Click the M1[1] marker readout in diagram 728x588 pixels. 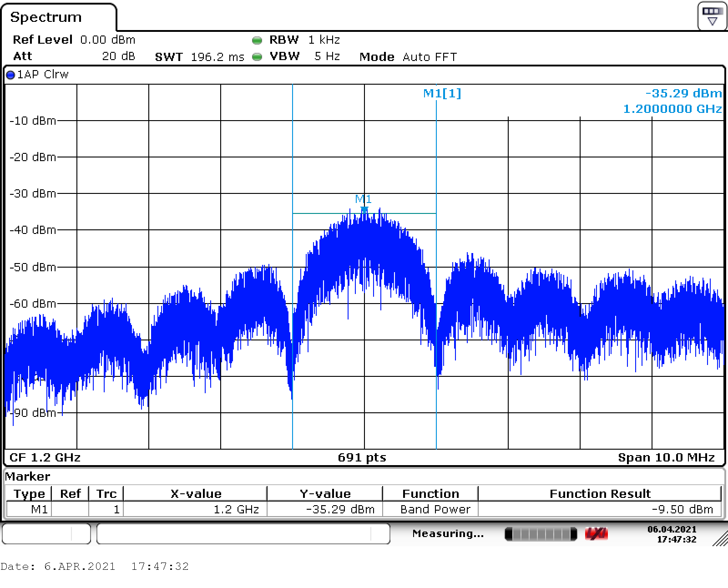[x=442, y=93]
